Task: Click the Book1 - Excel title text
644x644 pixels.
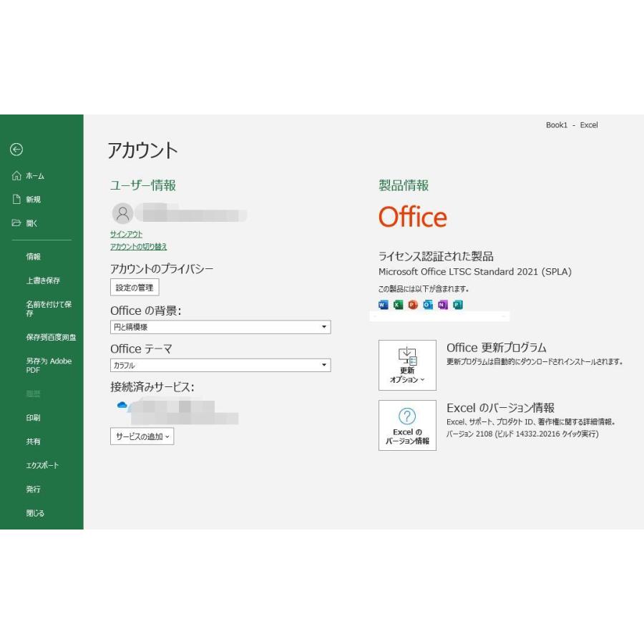Action: [572, 125]
